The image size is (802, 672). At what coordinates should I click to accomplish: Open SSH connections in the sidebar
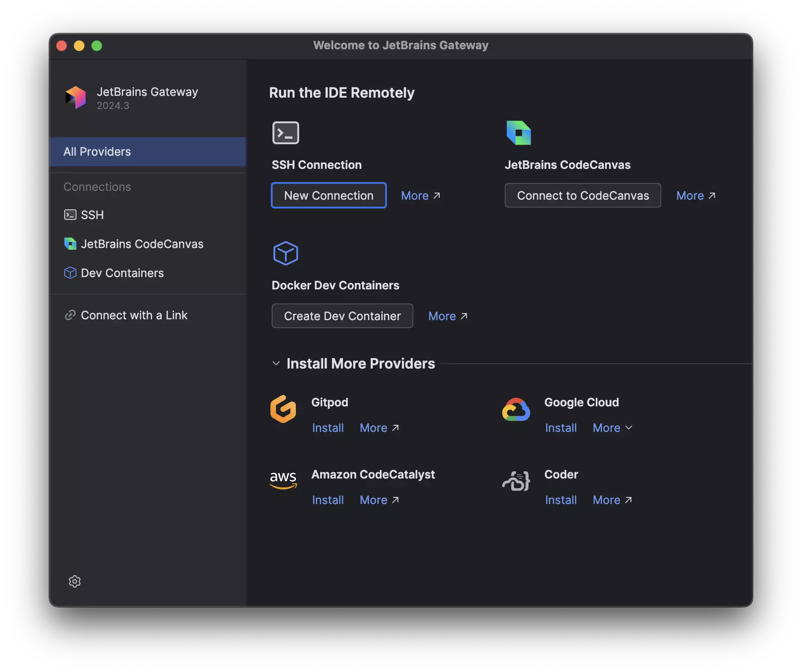coord(92,215)
